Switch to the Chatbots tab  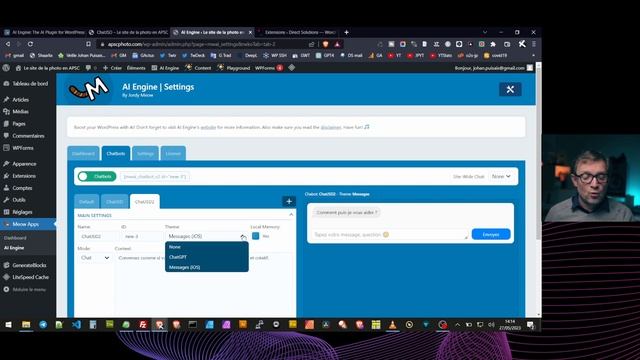click(116, 153)
